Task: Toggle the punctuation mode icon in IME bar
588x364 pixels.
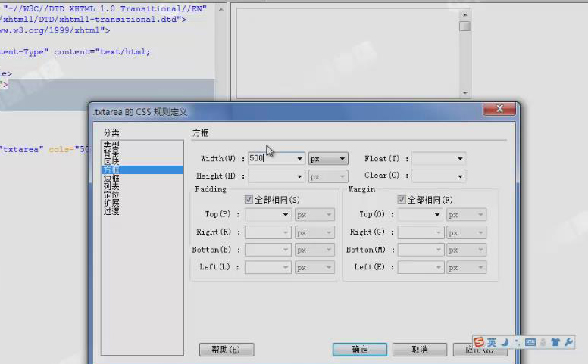Action: tap(517, 343)
